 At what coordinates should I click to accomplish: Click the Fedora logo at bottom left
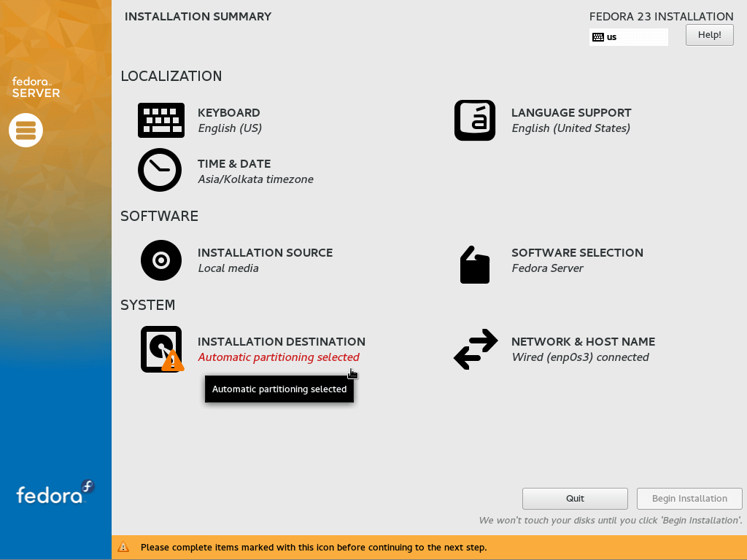click(55, 494)
